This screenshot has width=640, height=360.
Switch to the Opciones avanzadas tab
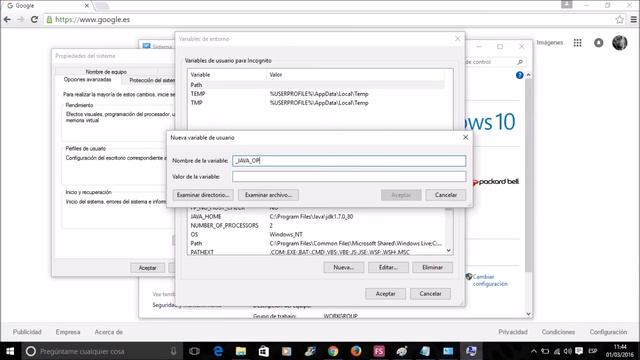point(87,80)
